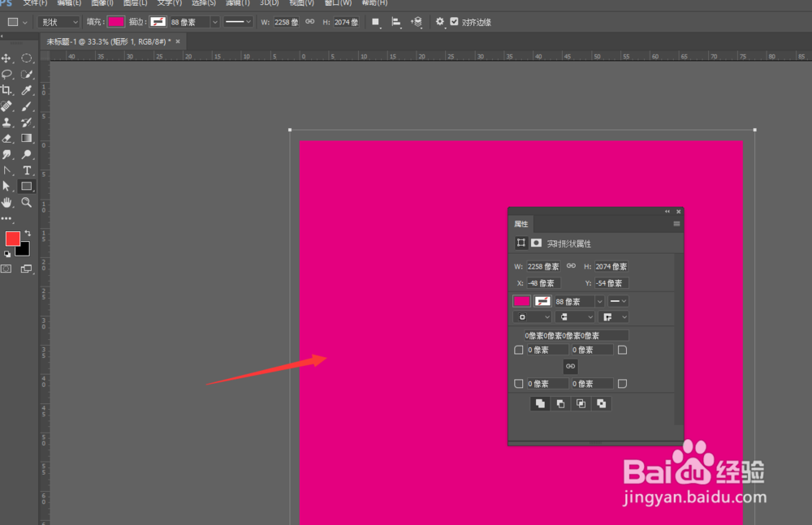Select the Smudge tool
812x525 pixels.
pyautogui.click(x=6, y=154)
